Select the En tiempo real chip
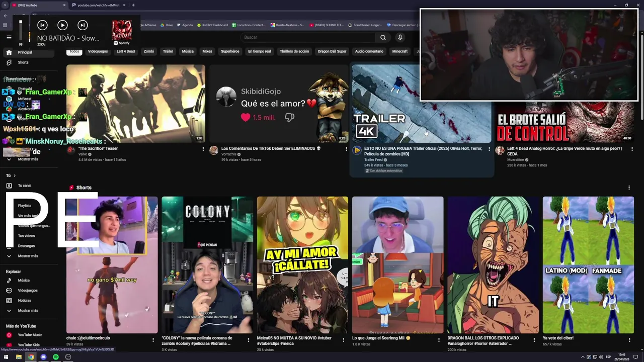The image size is (644, 362). (259, 51)
